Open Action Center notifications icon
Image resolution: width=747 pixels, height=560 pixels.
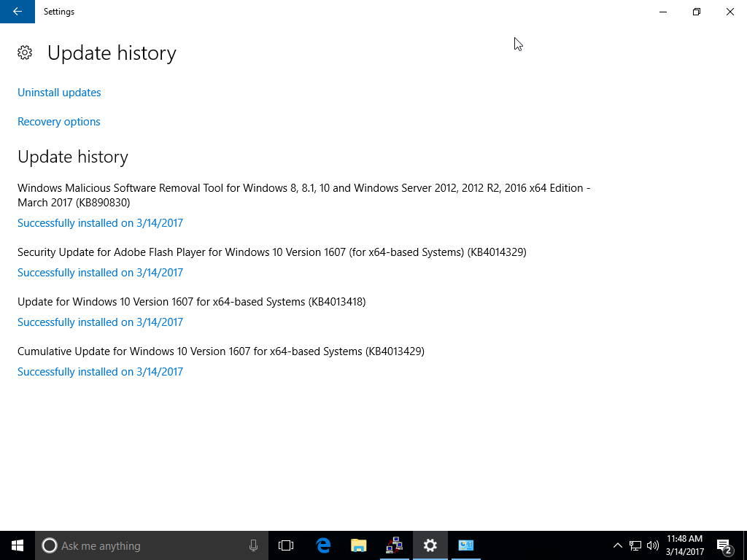pyautogui.click(x=724, y=545)
